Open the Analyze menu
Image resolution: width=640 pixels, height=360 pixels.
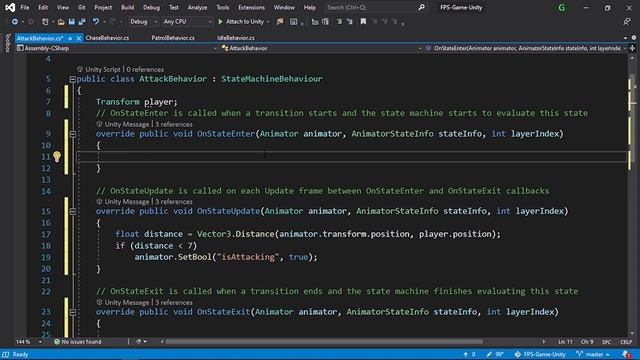pos(197,7)
